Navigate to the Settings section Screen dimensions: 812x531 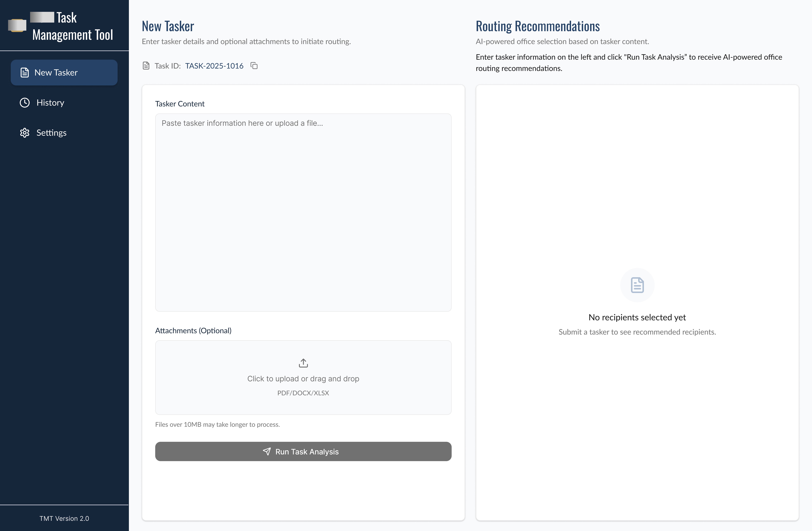[51, 133]
